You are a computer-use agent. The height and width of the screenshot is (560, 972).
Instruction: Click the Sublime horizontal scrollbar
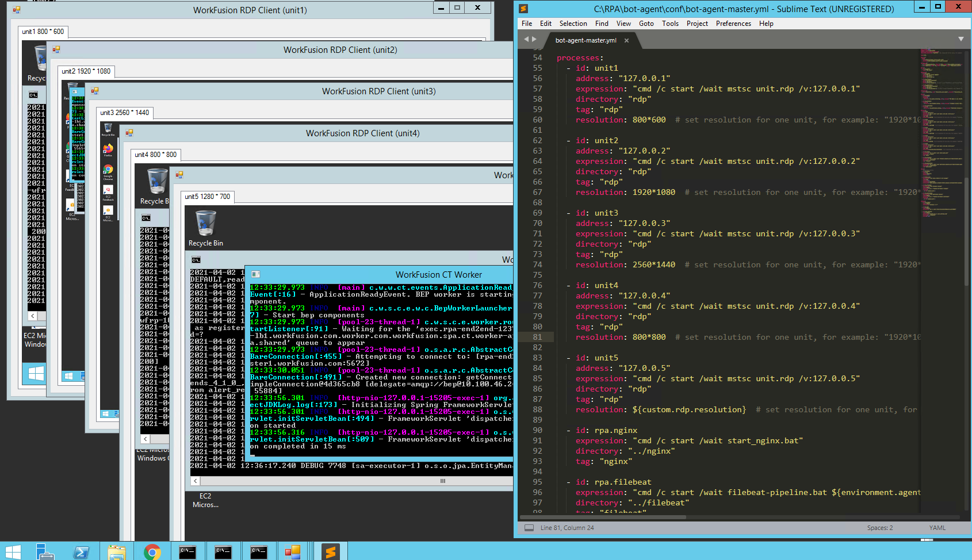click(602, 517)
